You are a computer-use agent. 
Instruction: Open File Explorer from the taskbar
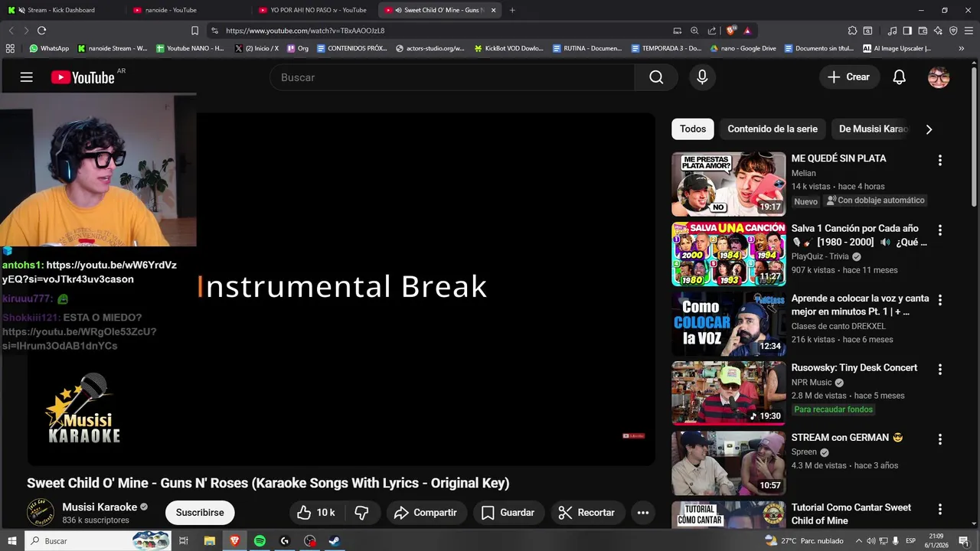pos(210,541)
